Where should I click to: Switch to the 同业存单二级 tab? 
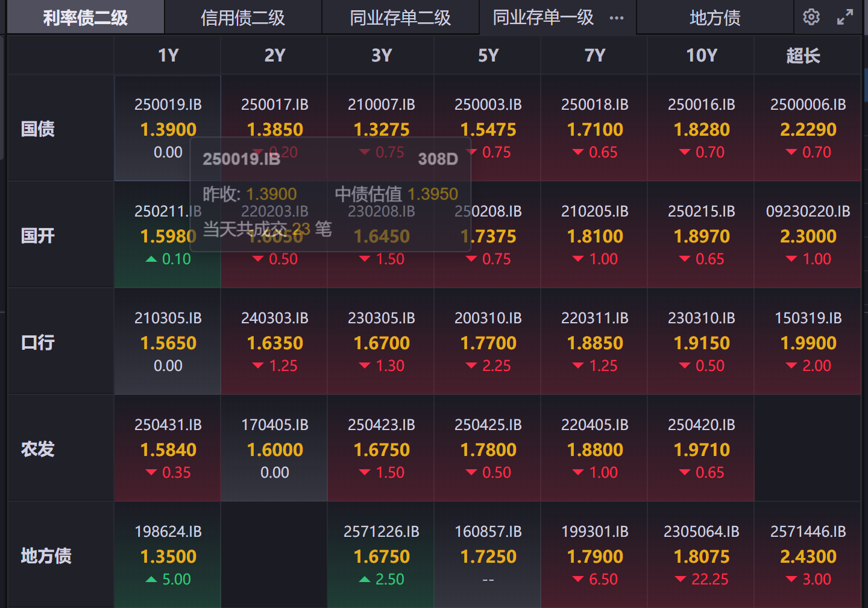point(400,18)
